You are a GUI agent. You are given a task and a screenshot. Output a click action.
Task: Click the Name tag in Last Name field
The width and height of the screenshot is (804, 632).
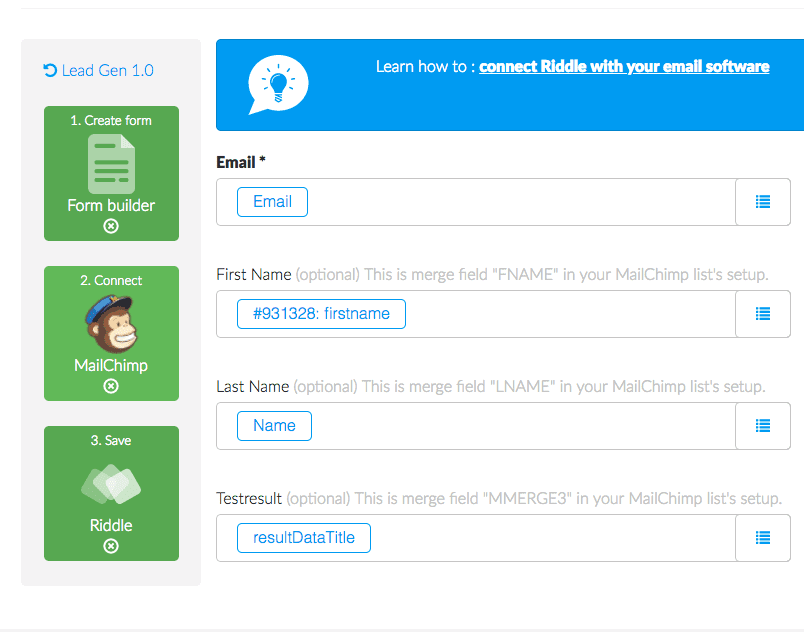coord(274,426)
